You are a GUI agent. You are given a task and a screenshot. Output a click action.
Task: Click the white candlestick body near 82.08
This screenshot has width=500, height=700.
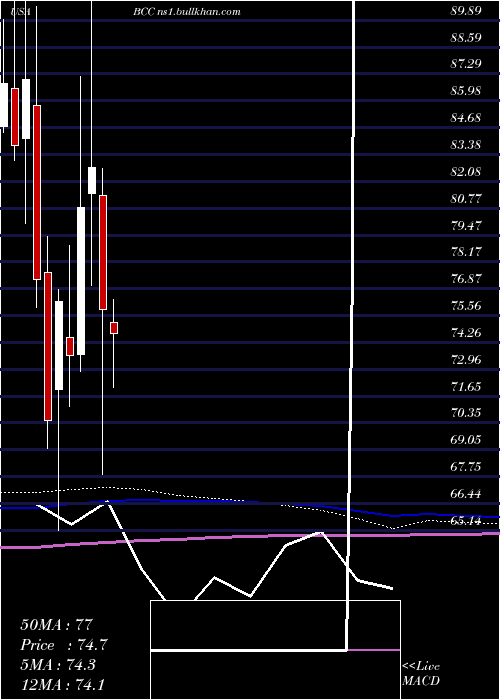coord(92,180)
